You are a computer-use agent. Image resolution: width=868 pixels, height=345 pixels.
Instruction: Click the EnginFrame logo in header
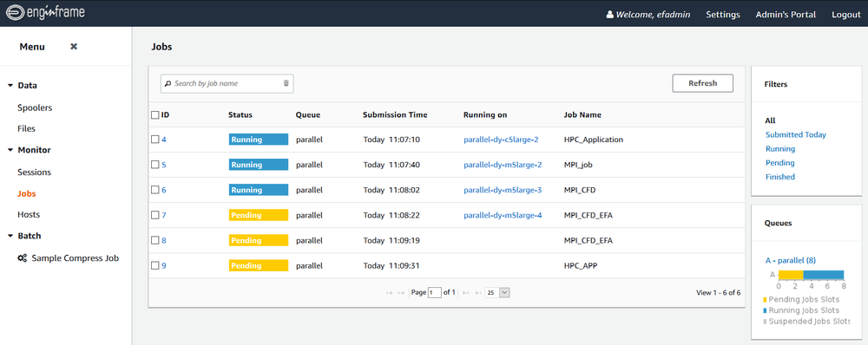(x=45, y=13)
